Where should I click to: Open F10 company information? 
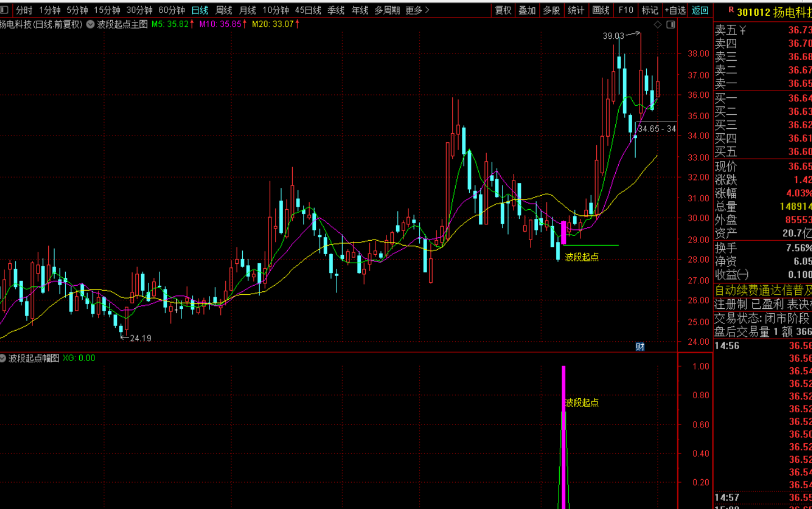(625, 10)
